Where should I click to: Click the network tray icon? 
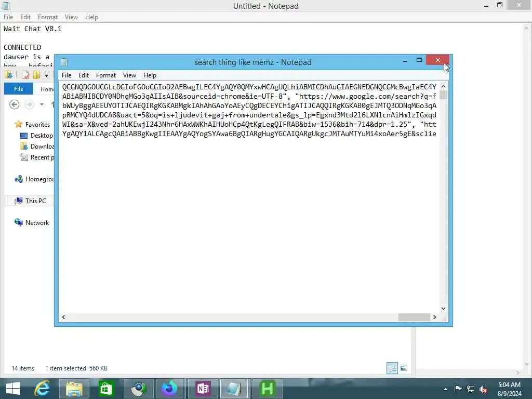pos(471,389)
